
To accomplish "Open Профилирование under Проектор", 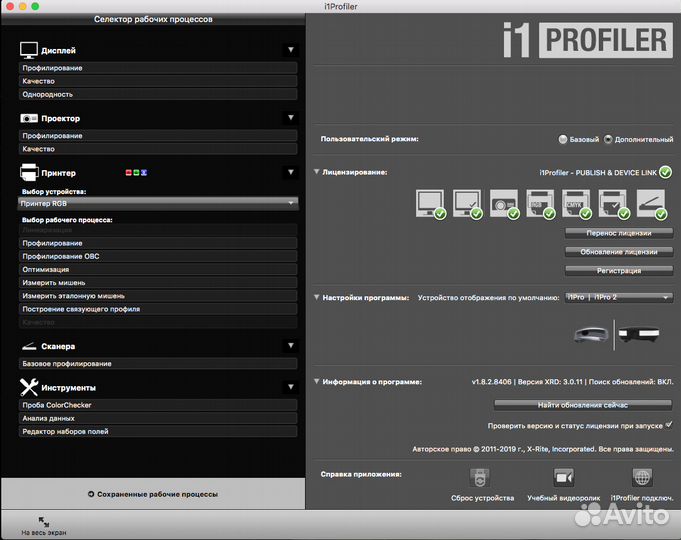I will point(158,136).
